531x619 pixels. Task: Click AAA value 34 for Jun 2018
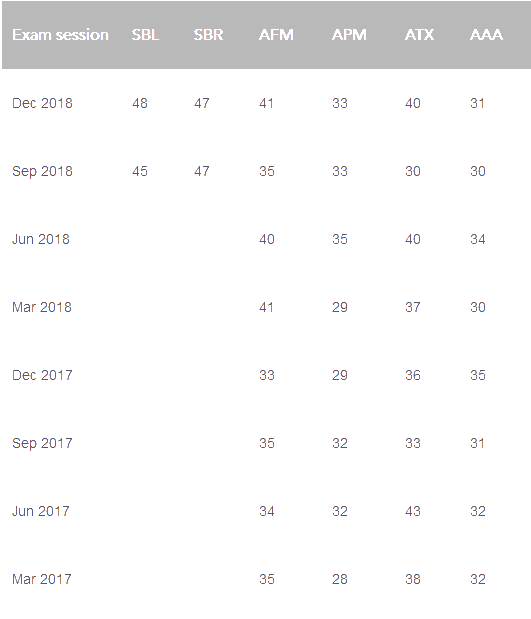478,239
